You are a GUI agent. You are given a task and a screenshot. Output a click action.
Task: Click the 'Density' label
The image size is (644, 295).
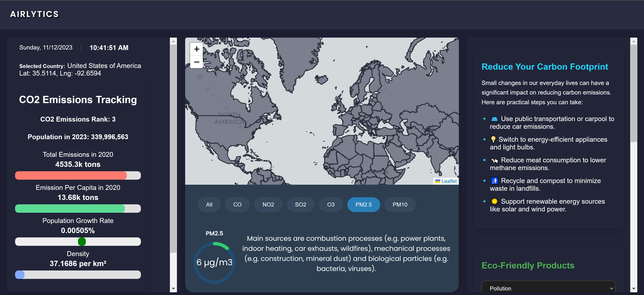78,254
